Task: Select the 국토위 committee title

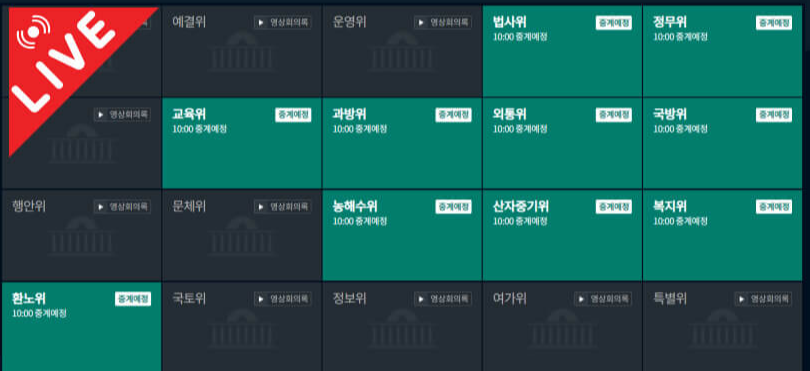Action: (189, 299)
